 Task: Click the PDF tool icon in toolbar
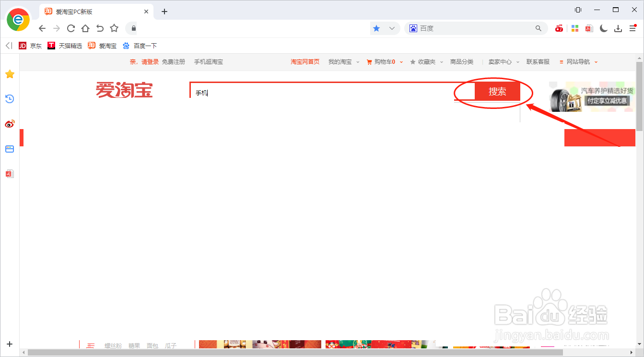(x=589, y=28)
